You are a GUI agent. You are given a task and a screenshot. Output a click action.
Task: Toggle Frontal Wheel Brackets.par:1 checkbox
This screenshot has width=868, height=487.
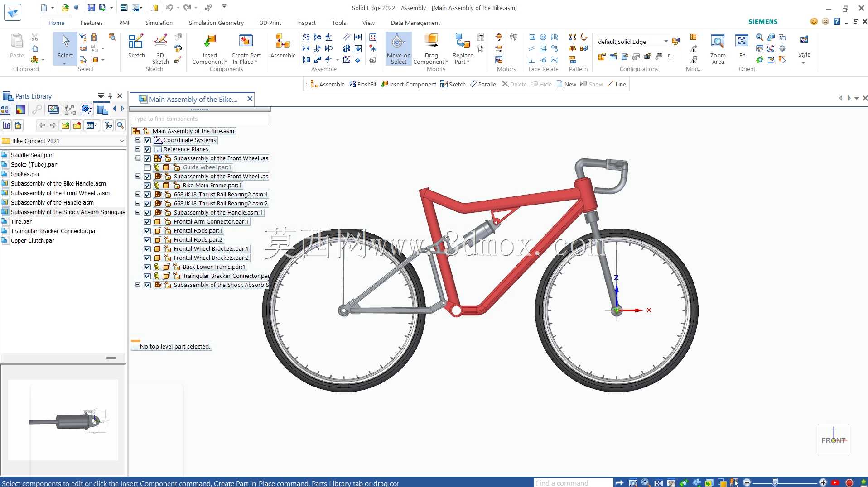coord(147,249)
